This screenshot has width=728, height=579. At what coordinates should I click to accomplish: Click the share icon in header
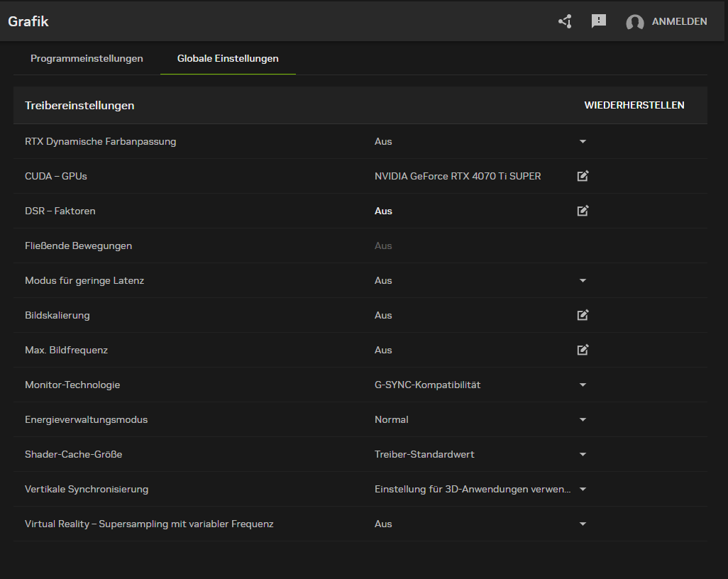[565, 21]
